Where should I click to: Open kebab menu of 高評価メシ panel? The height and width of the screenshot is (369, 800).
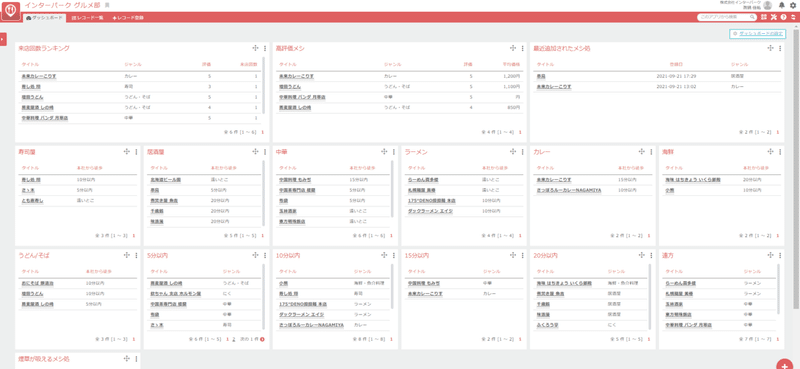pos(522,48)
